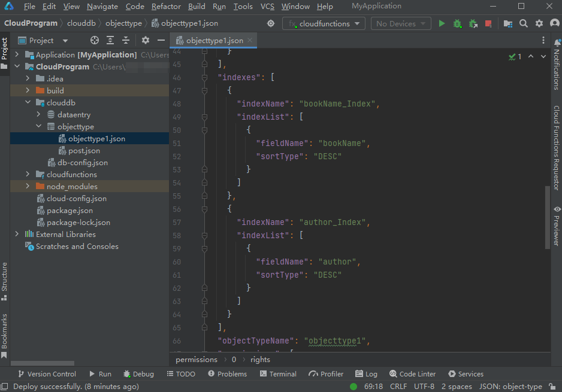Click tool window toggle icon in status bar corner
Image resolution: width=562 pixels, height=392 pixels.
[4, 387]
